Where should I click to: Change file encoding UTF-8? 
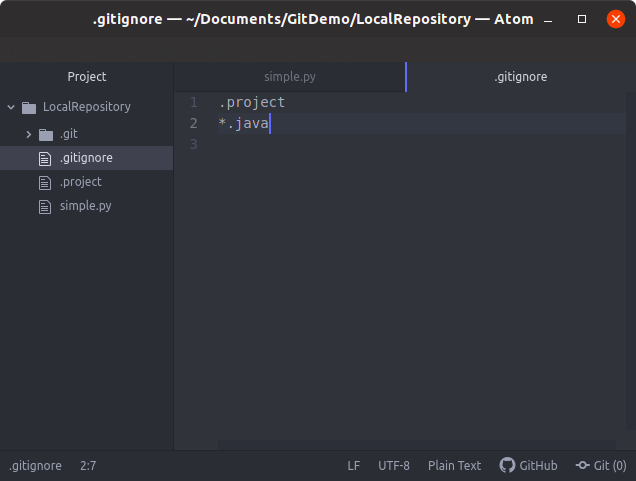click(x=394, y=466)
